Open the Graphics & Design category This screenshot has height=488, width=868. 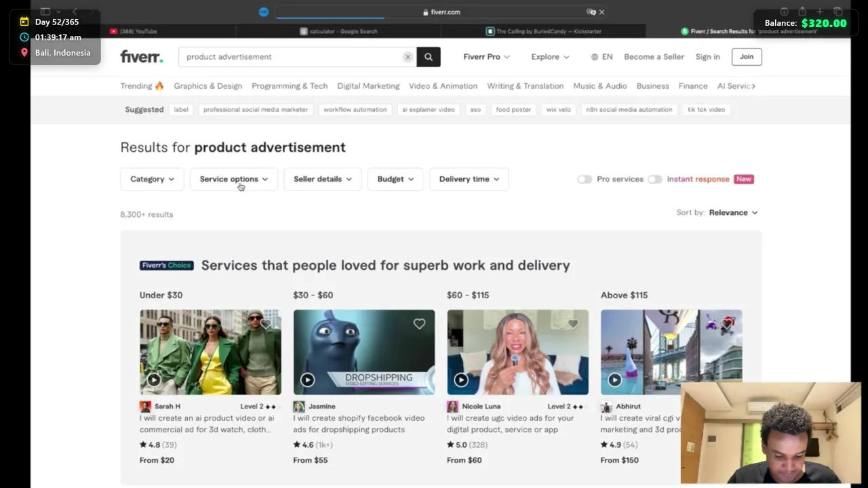pyautogui.click(x=208, y=86)
